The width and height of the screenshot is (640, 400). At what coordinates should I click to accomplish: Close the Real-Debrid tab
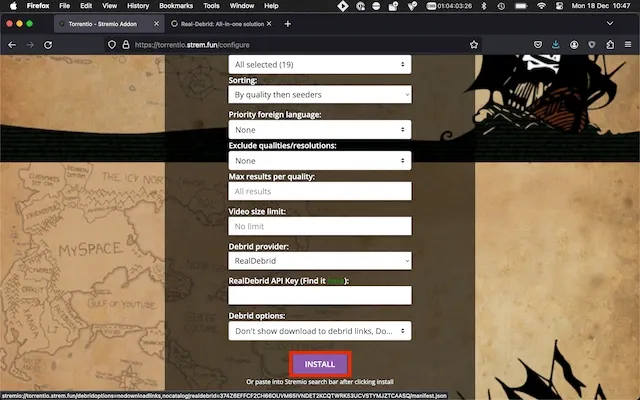pyautogui.click(x=269, y=24)
